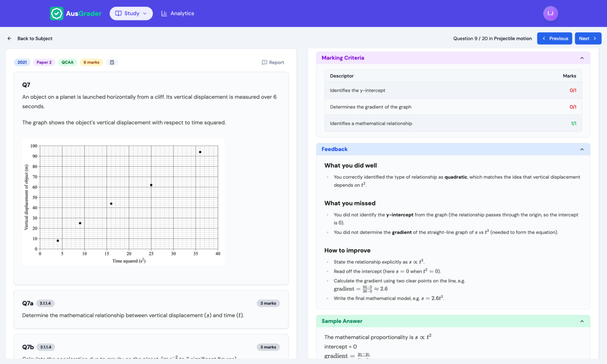Click the 'How to improve' heading
The height and width of the screenshot is (364, 607).
point(347,250)
